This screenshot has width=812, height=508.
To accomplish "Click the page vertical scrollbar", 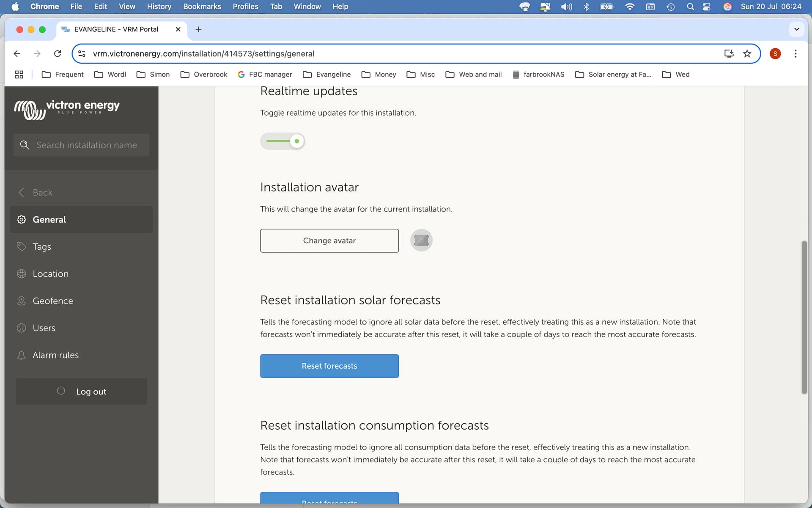I will pyautogui.click(x=804, y=317).
